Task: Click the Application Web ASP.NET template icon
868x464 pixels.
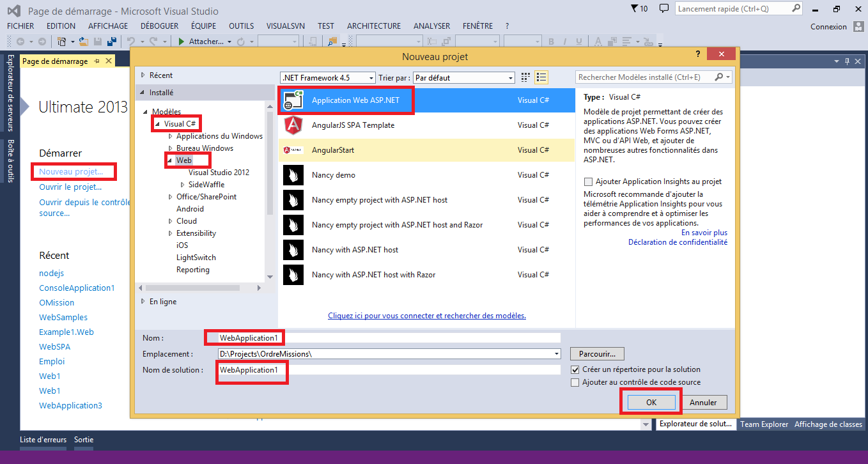Action: click(293, 100)
